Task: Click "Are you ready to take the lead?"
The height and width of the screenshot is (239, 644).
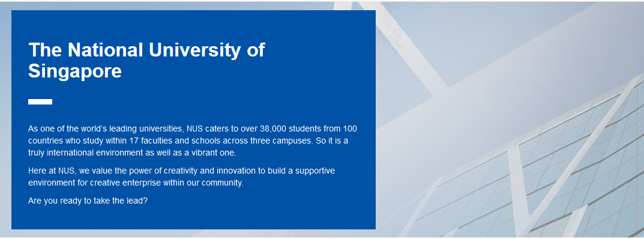Action: [88, 201]
